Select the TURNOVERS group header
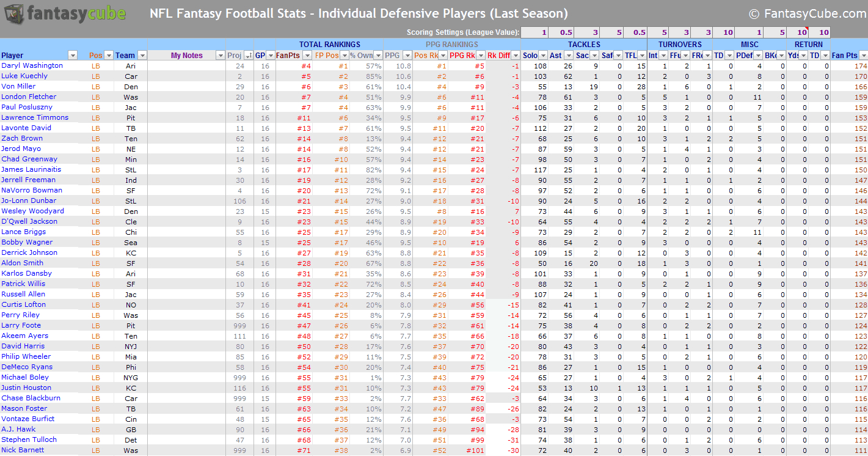The width and height of the screenshot is (868, 456). (x=680, y=44)
